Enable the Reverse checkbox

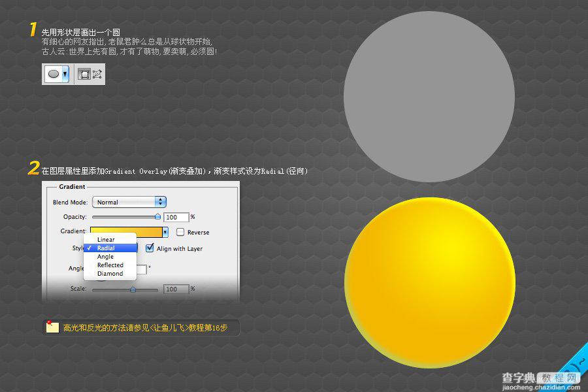pyautogui.click(x=180, y=232)
